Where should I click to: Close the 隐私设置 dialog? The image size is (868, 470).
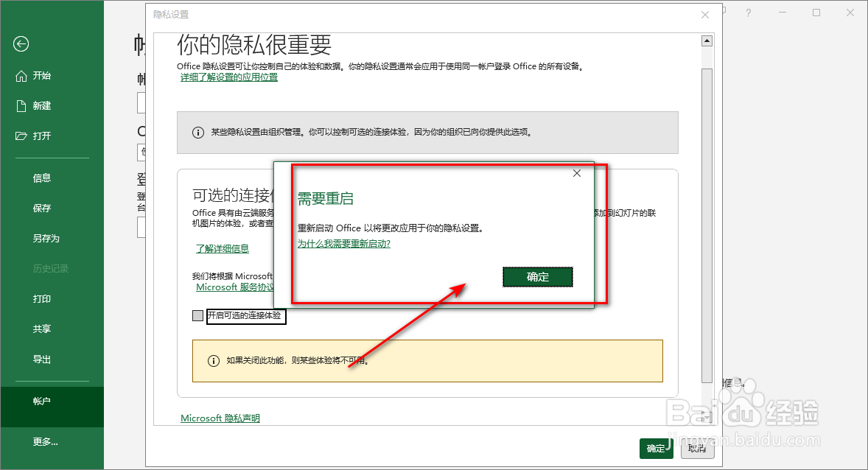(x=704, y=15)
